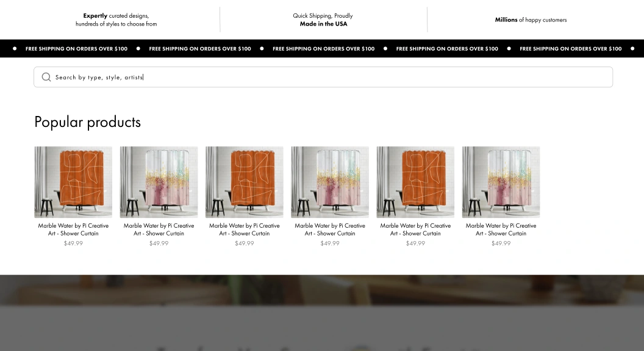Click the last product's $49.99 price
Viewport: 644px width, 351px height.
(x=501, y=244)
